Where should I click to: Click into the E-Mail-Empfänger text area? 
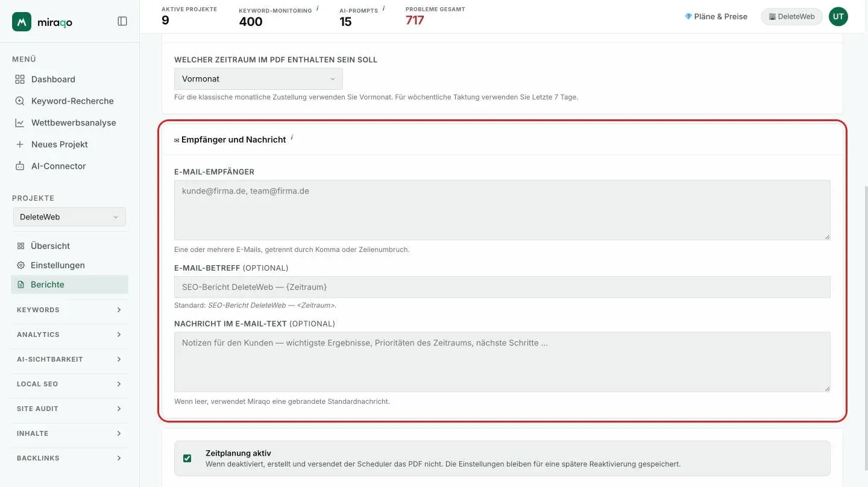tap(502, 210)
